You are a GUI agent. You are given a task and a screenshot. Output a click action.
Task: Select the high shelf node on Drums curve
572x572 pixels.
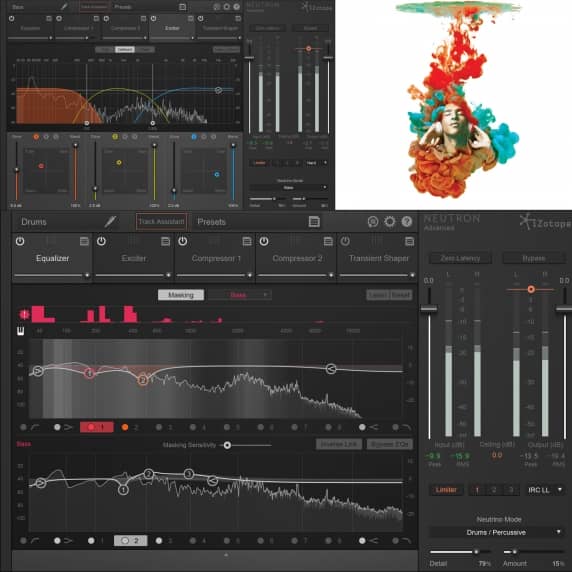tap(331, 369)
